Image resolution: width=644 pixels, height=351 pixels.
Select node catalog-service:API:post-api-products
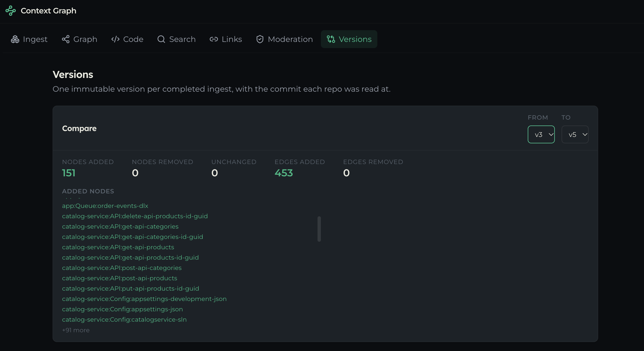click(x=120, y=278)
